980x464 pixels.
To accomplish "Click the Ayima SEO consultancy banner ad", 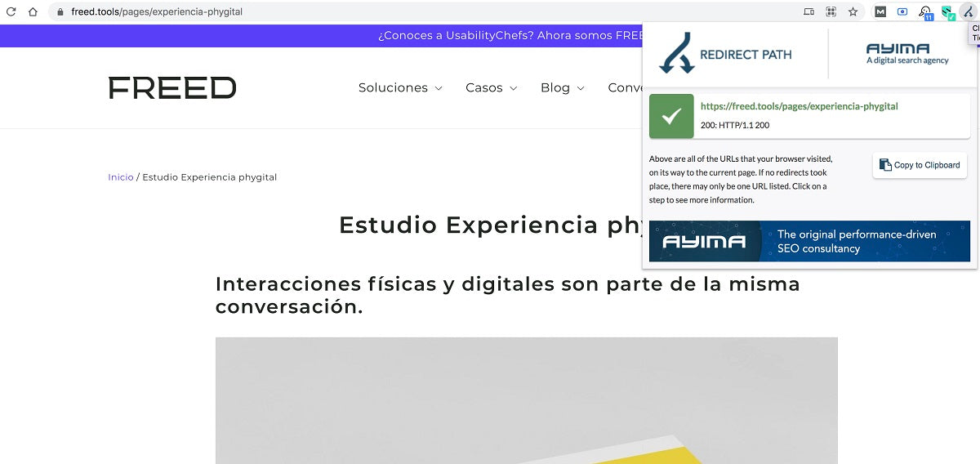I will click(x=809, y=241).
